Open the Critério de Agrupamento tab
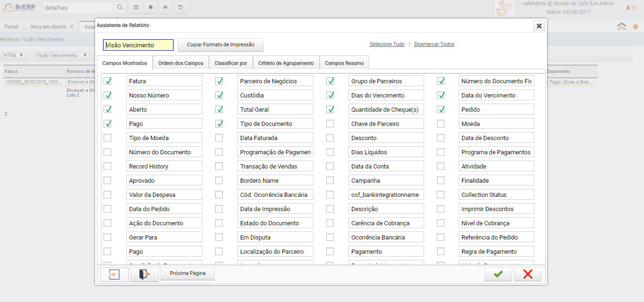This screenshot has height=302, width=644. [286, 63]
